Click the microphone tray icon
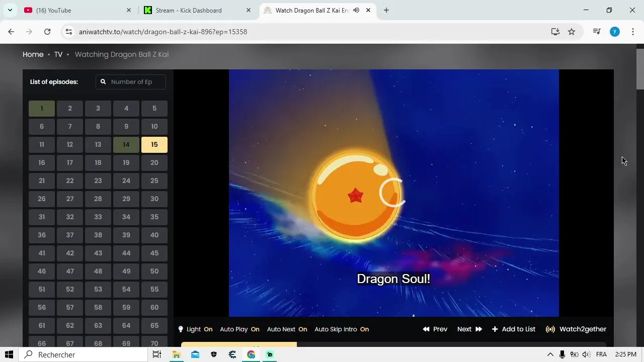The image size is (644, 362). [562, 354]
